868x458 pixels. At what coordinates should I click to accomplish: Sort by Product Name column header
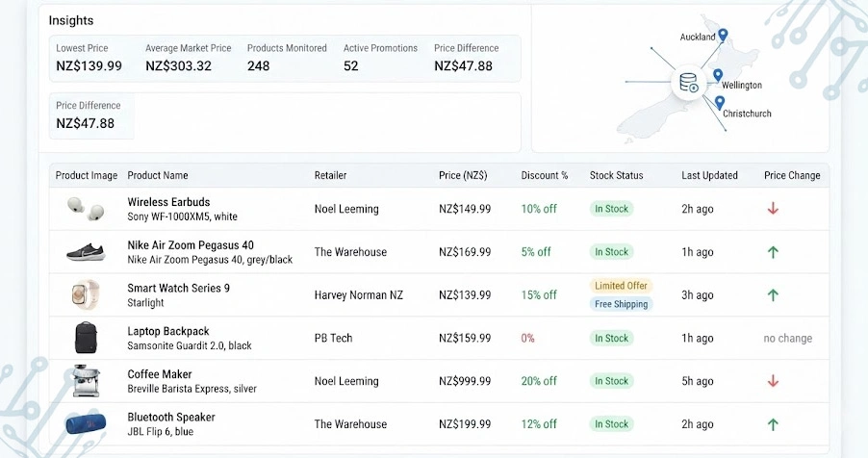158,175
